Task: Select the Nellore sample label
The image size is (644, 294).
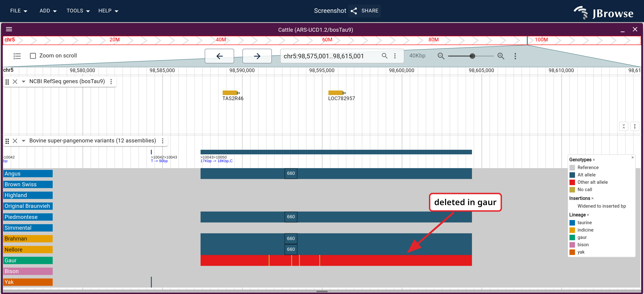Action: point(28,250)
